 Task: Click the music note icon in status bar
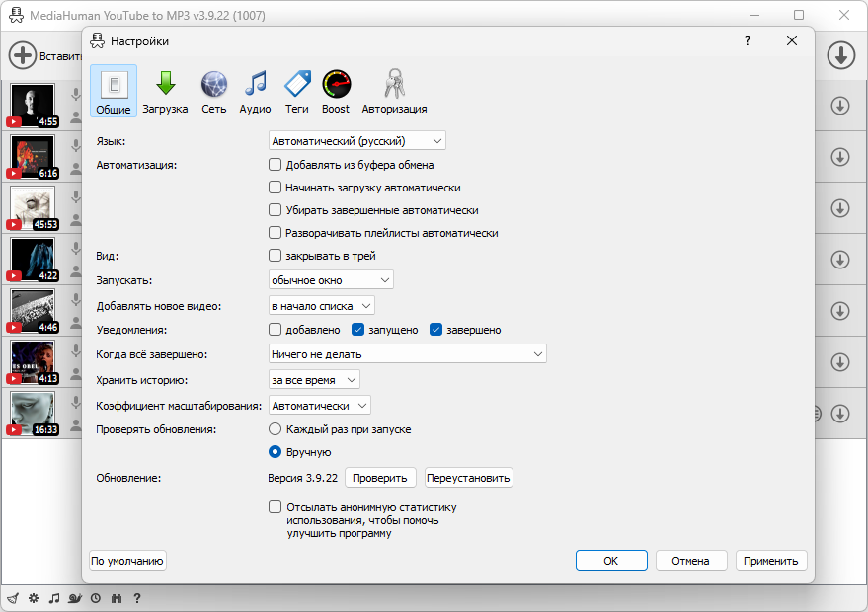click(x=54, y=598)
